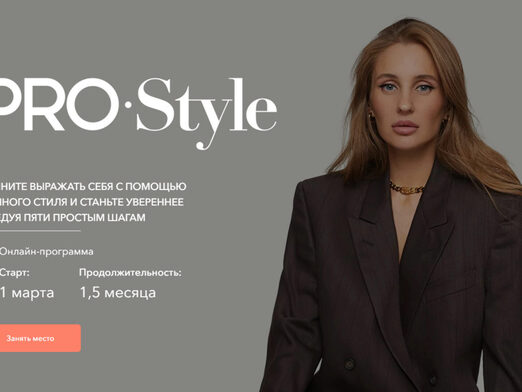Click the "Старт:" label
Screen dimensions: 522x392
14,273
